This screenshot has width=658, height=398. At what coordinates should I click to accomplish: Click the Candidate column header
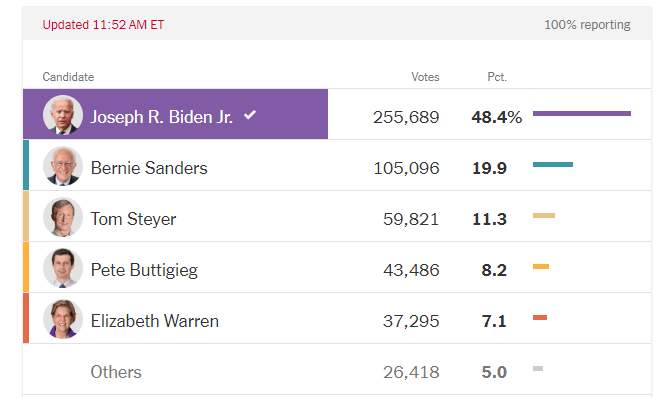(x=68, y=77)
